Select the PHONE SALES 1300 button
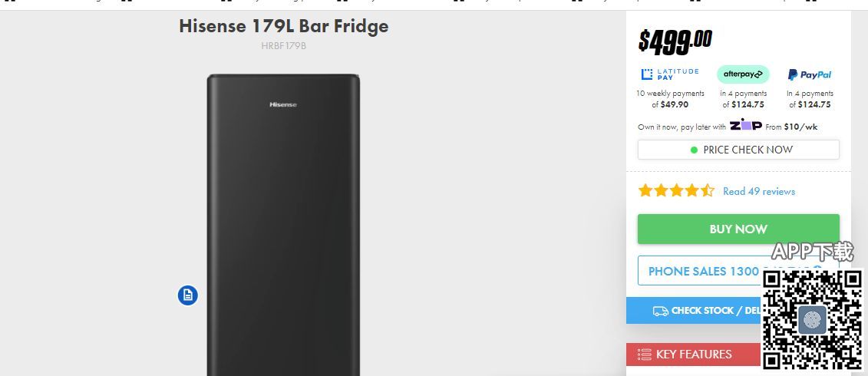Image resolution: width=868 pixels, height=376 pixels. click(x=700, y=271)
